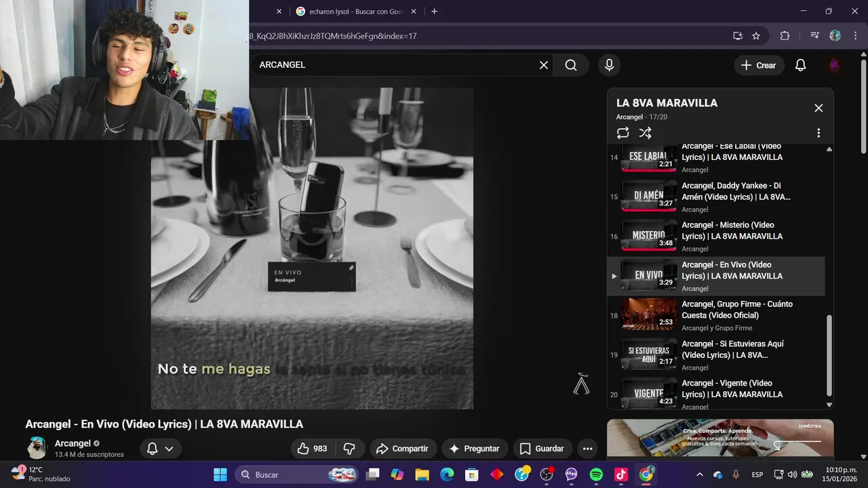This screenshot has height=488, width=868.
Task: Open the Arcangel channel name link
Action: point(73,443)
